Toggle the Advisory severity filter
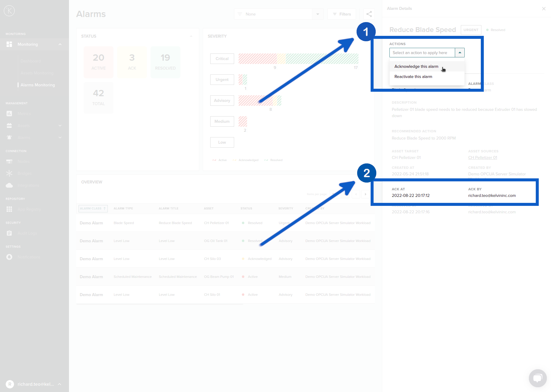The width and height of the screenshot is (551, 392). pos(222,101)
